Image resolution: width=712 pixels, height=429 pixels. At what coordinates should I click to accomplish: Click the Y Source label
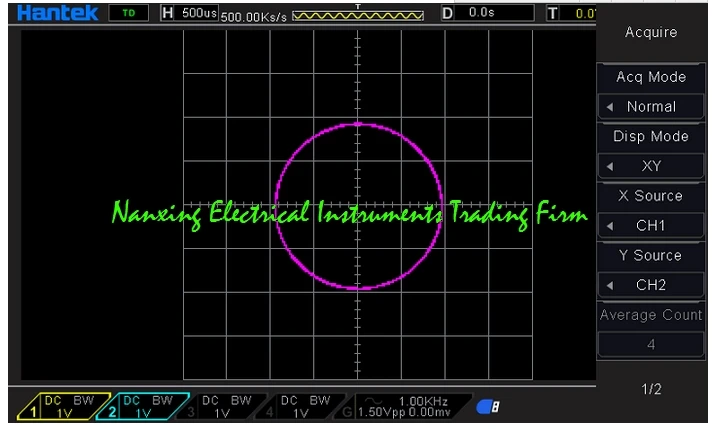[x=651, y=255]
